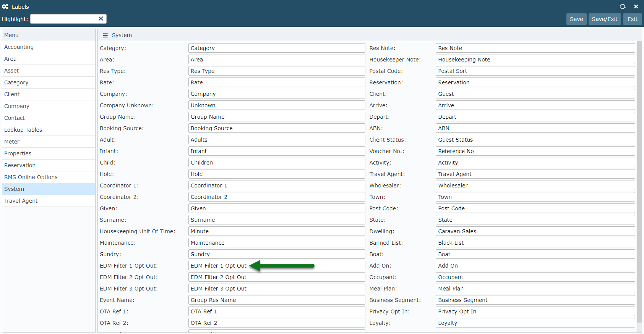Edit the Adult field showing Adults
This screenshot has width=644, height=334.
277,140
